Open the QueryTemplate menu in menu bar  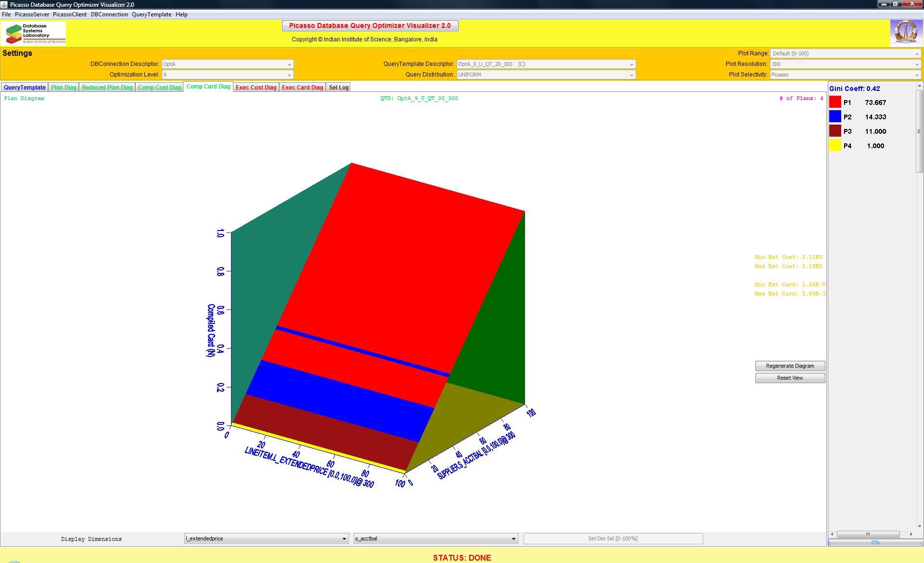152,14
